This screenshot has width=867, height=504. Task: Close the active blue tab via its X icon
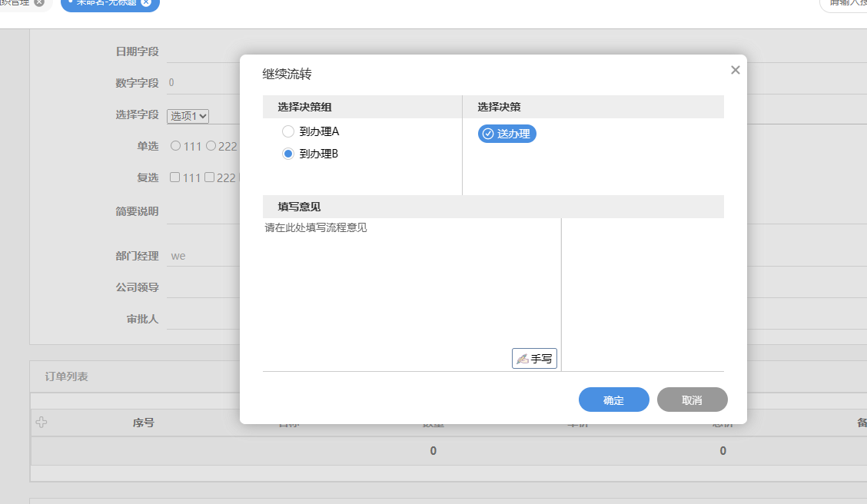(146, 2)
